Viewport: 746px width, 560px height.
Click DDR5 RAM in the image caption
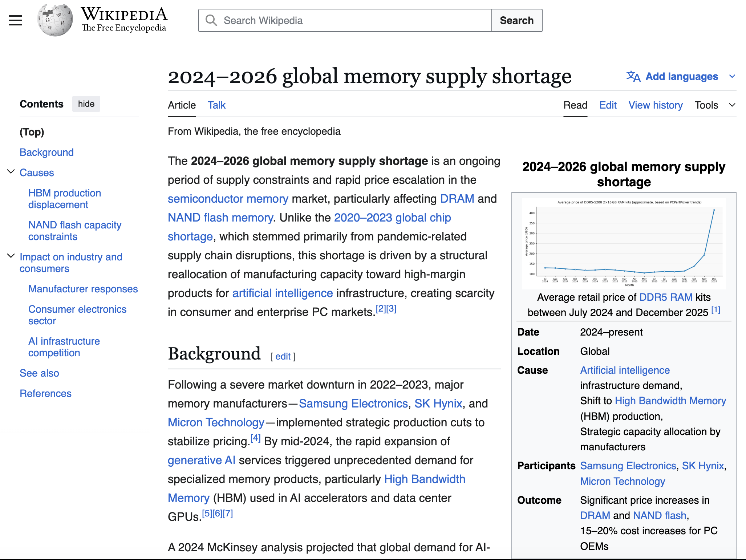point(665,297)
